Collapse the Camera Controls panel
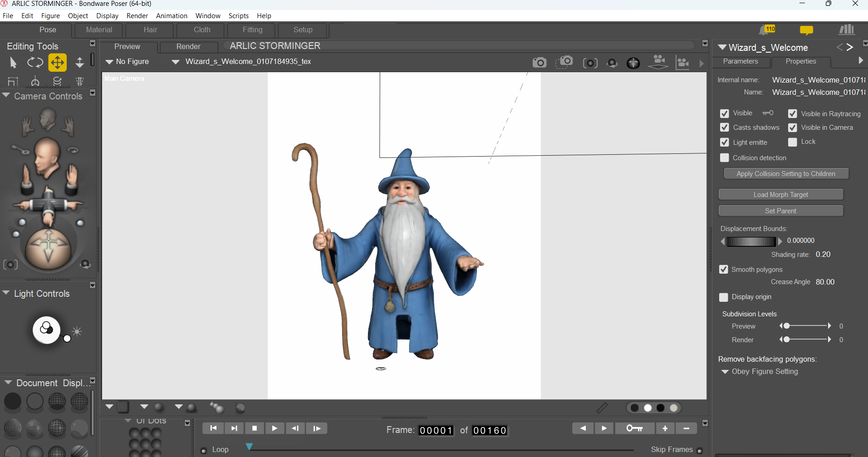The height and width of the screenshot is (457, 868). (x=6, y=95)
